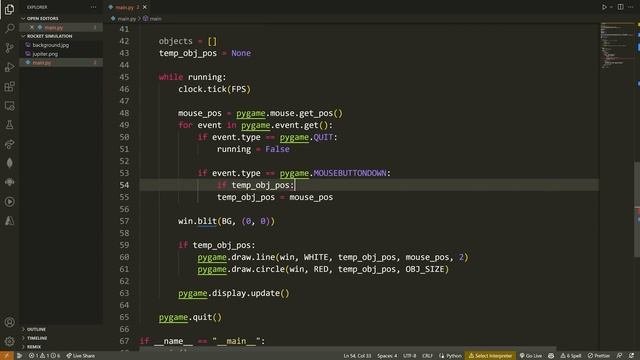Collapse the Rocket Simulation folder section

click(x=49, y=36)
